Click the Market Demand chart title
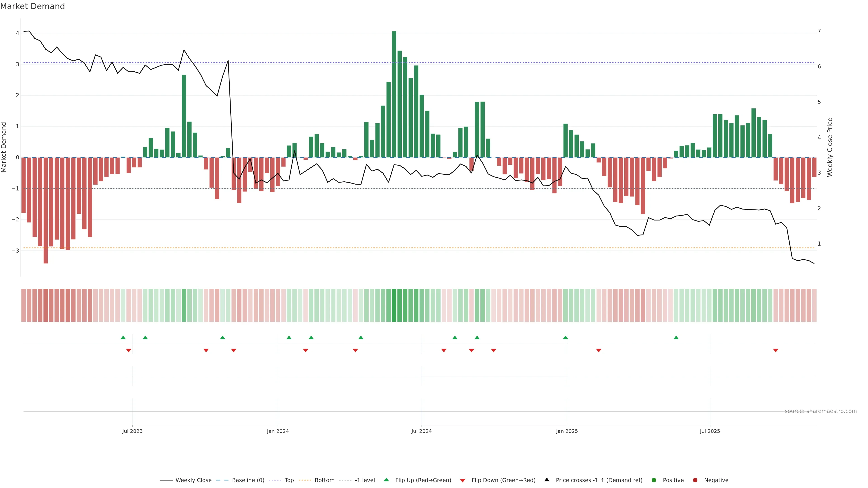868x488 pixels. tap(32, 6)
